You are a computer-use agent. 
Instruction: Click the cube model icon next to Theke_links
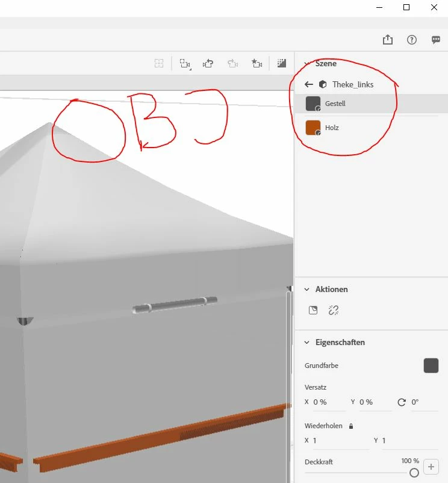point(323,84)
